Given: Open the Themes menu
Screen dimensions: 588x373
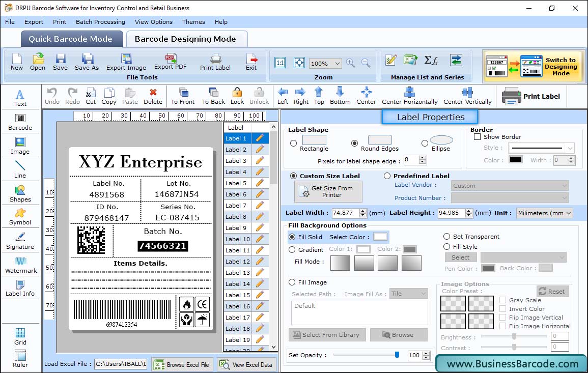Looking at the screenshot, I should click(x=193, y=22).
